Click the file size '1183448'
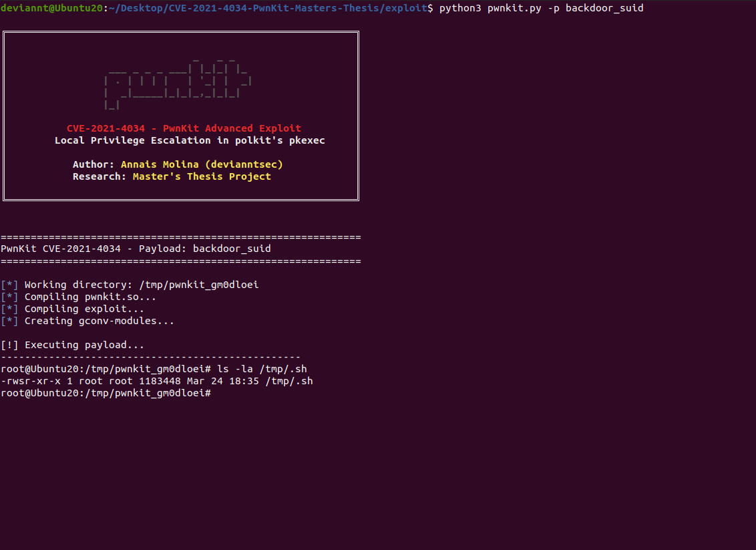Image resolution: width=756 pixels, height=550 pixels. click(x=160, y=381)
